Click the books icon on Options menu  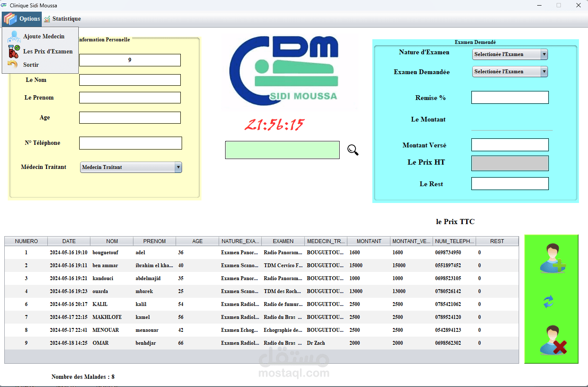(x=10, y=19)
